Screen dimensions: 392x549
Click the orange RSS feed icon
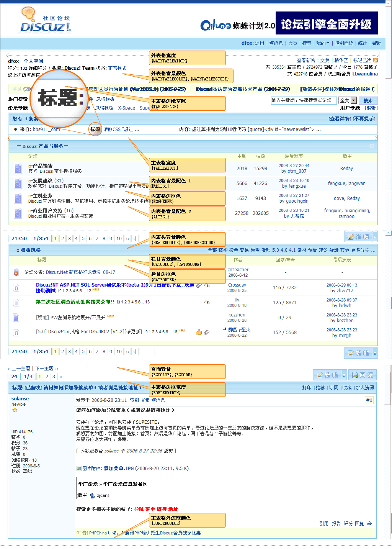(x=376, y=60)
